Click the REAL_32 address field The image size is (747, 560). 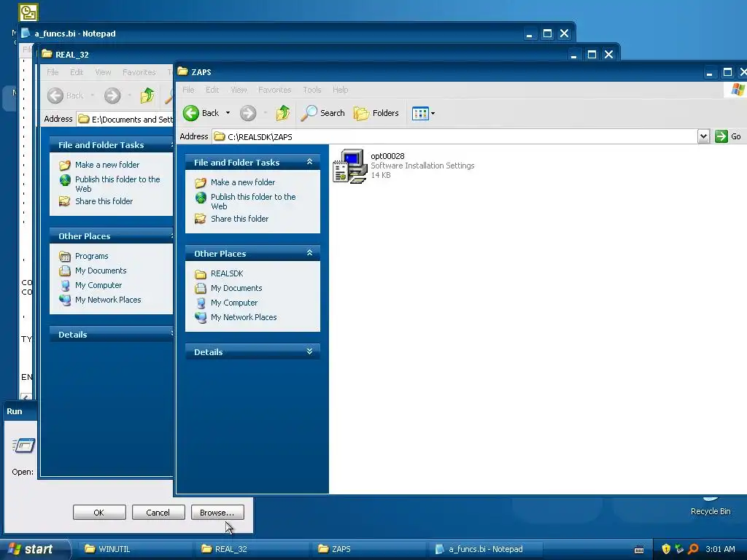click(x=125, y=119)
